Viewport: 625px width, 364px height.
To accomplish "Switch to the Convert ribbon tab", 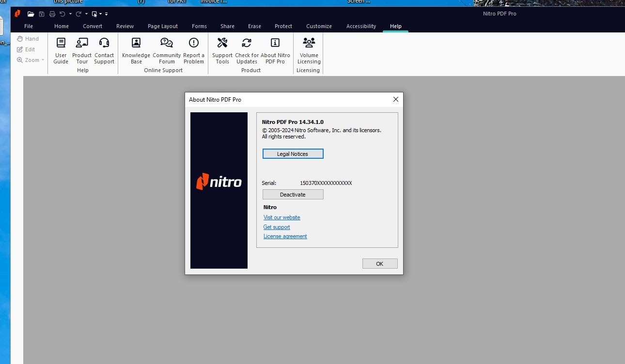I will click(92, 26).
